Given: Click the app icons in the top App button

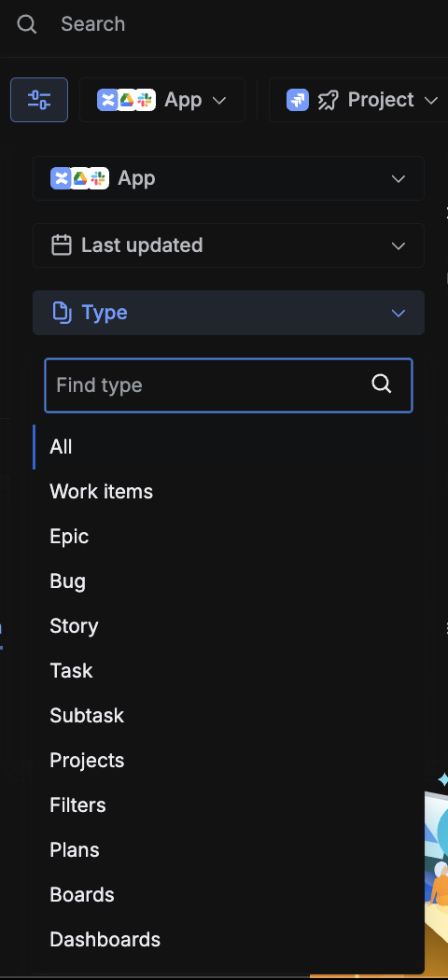Looking at the screenshot, I should [x=126, y=99].
